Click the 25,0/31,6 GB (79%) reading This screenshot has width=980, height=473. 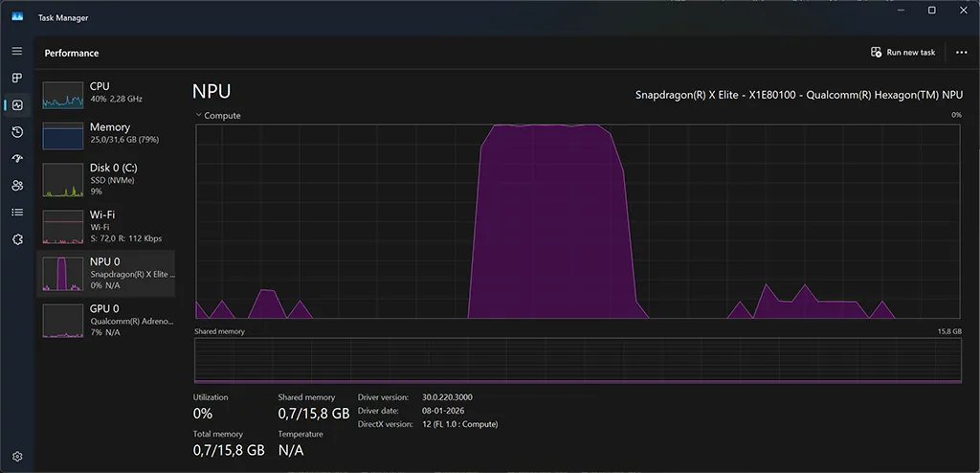point(124,140)
